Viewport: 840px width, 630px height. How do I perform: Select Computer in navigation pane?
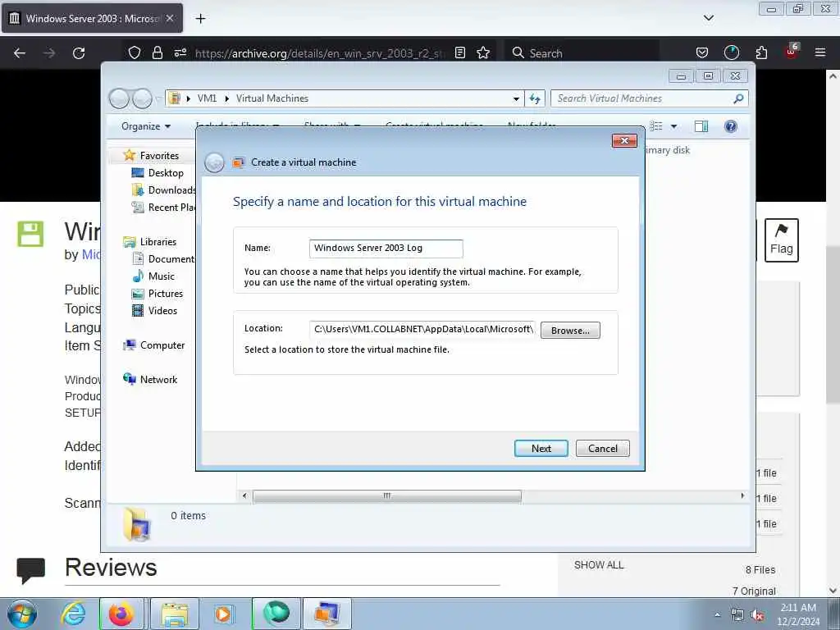[x=153, y=345]
